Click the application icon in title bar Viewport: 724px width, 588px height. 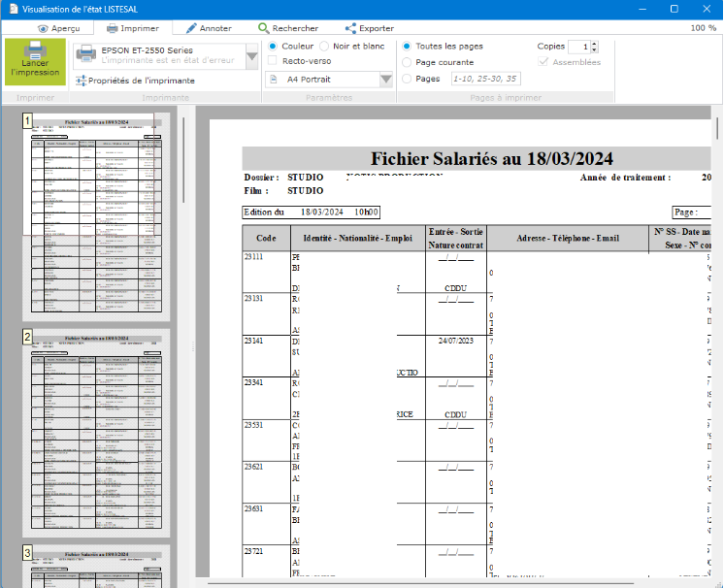10,9
